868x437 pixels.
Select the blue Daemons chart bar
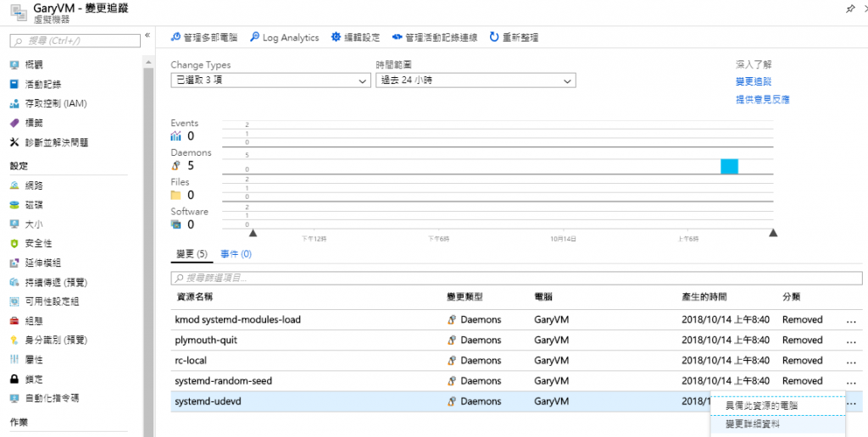(729, 166)
